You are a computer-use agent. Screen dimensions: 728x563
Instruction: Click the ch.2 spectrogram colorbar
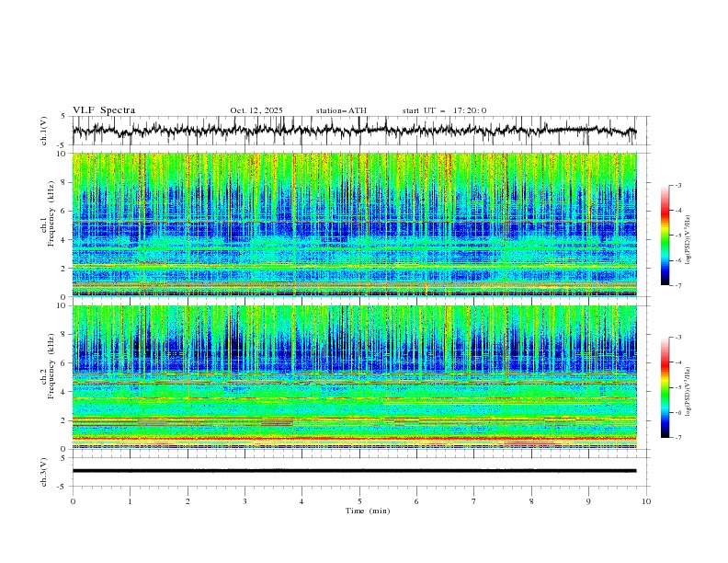tap(665, 387)
